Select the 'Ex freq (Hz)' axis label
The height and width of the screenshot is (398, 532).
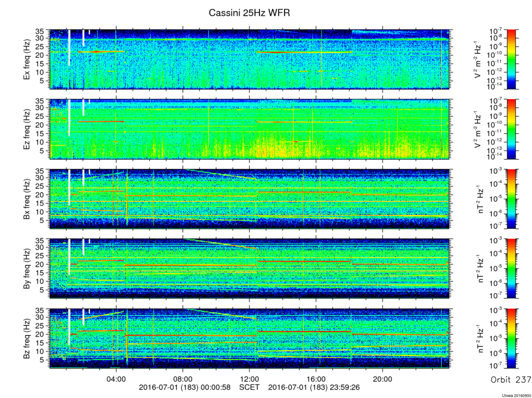click(27, 60)
